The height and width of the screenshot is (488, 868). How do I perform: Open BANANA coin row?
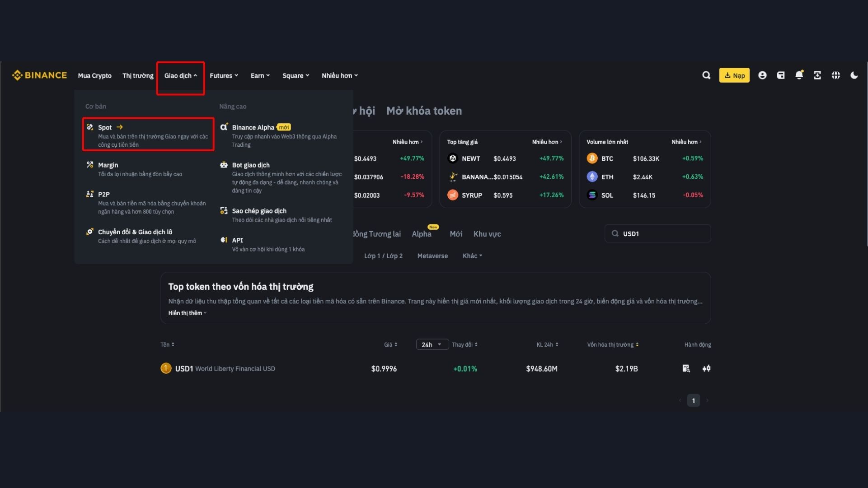click(505, 177)
